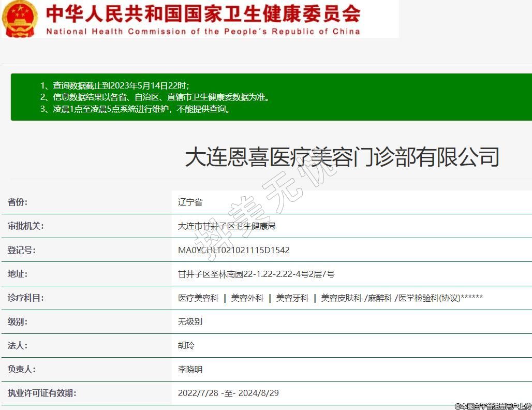
Task: Select 医疗美容科 in the 诊疗科目 row
Action: click(198, 298)
